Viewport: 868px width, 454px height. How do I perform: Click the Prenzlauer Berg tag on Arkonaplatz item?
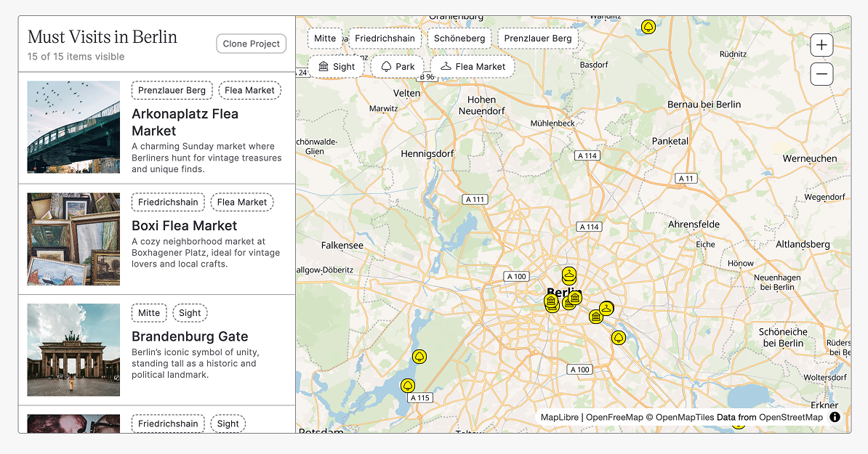[x=172, y=90]
